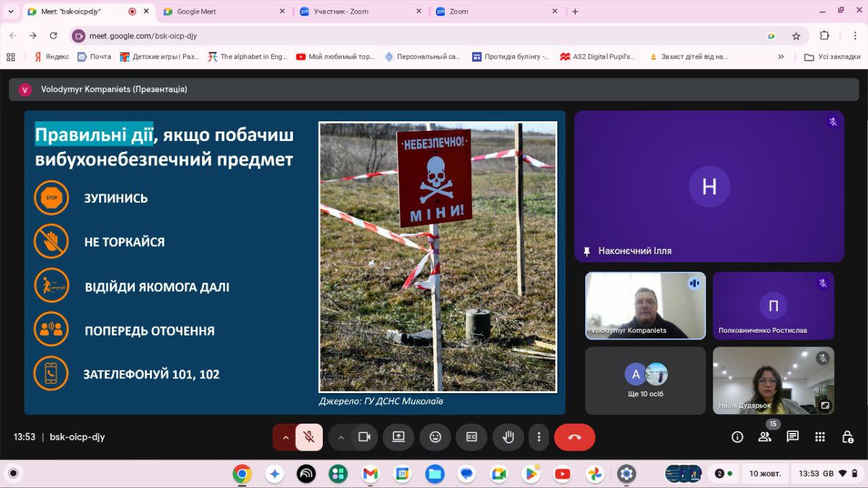The height and width of the screenshot is (488, 868).
Task: Unmute the microphone in call controls
Action: [309, 437]
